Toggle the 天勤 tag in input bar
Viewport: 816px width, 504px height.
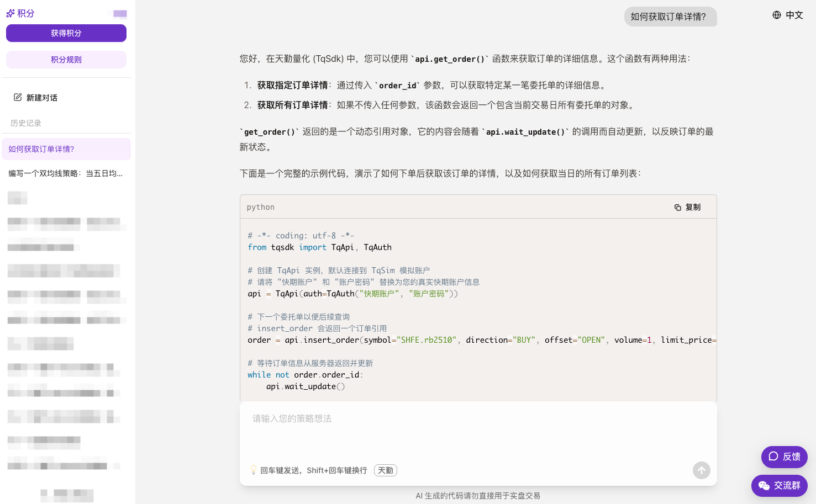pyautogui.click(x=386, y=470)
